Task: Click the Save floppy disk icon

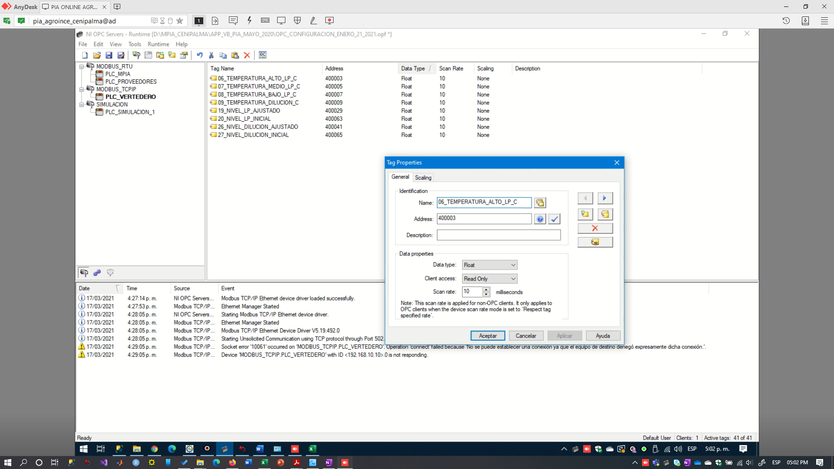Action: [109, 55]
